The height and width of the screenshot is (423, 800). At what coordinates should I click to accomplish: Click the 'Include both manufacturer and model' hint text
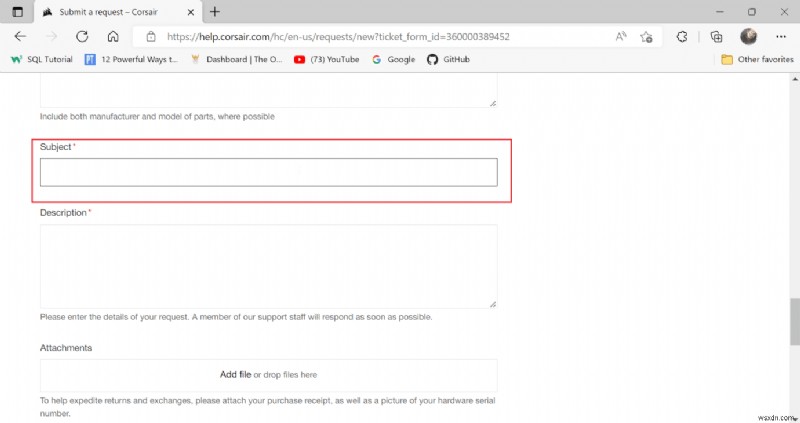(x=157, y=116)
